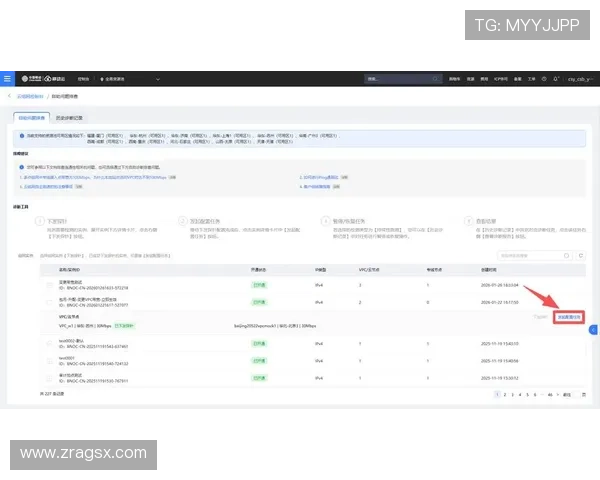The image size is (600, 480).
Task: Toggle the box of the test0002 row
Action: point(49,344)
